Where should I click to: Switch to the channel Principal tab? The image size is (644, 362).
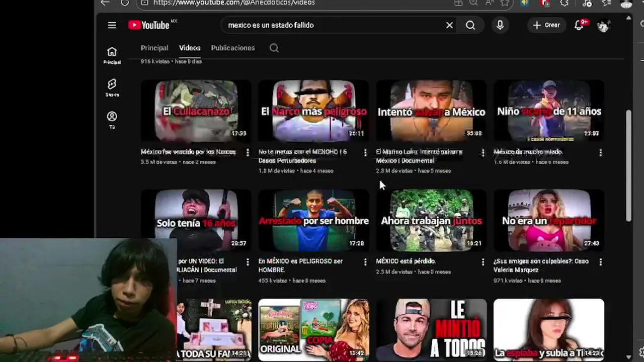pos(154,48)
